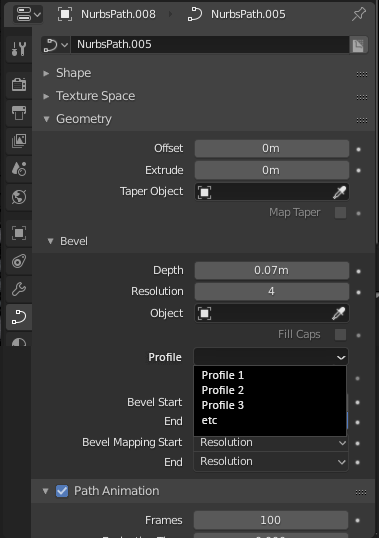Animate Offset property dot

pos(358,149)
